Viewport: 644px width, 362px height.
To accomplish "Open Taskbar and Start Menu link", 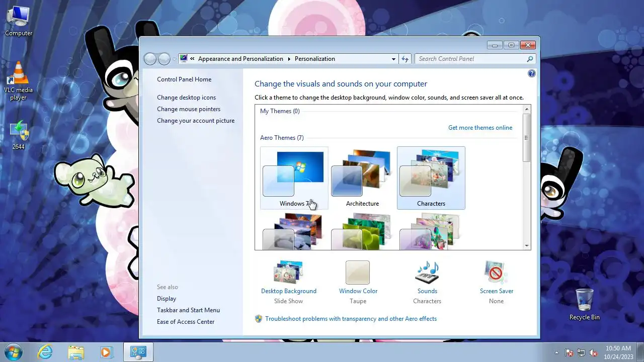I will pos(188,310).
